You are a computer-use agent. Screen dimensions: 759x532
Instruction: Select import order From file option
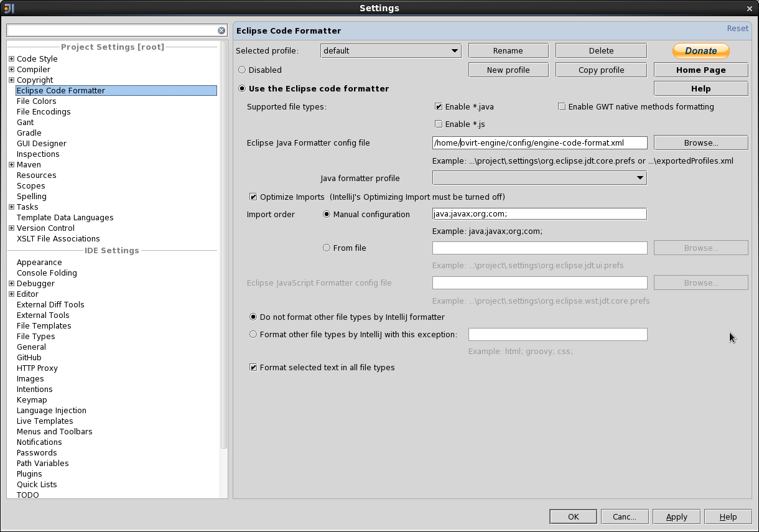[x=327, y=248]
